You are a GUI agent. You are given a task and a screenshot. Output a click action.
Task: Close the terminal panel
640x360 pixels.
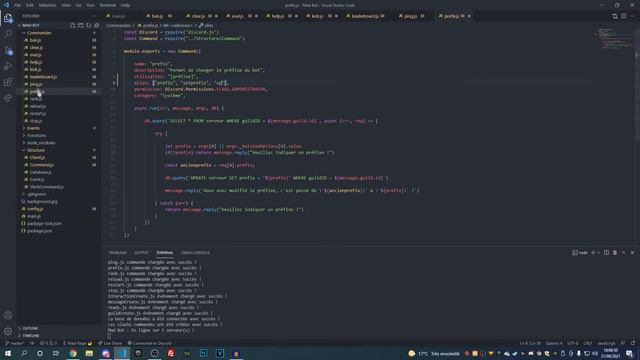(x=632, y=253)
